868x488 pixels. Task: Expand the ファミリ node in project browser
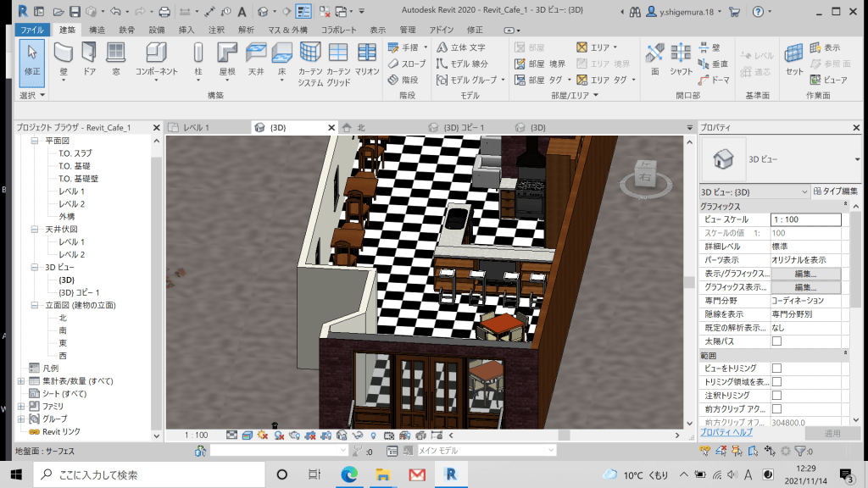(x=21, y=407)
